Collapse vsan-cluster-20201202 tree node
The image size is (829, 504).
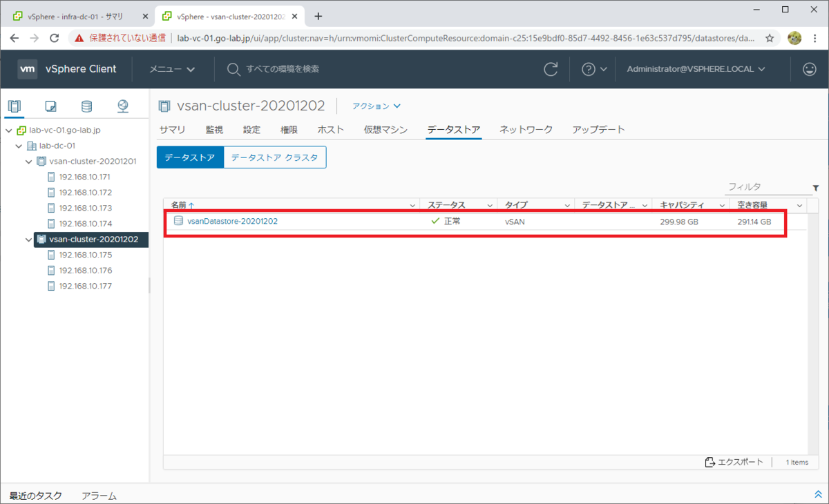(x=29, y=240)
